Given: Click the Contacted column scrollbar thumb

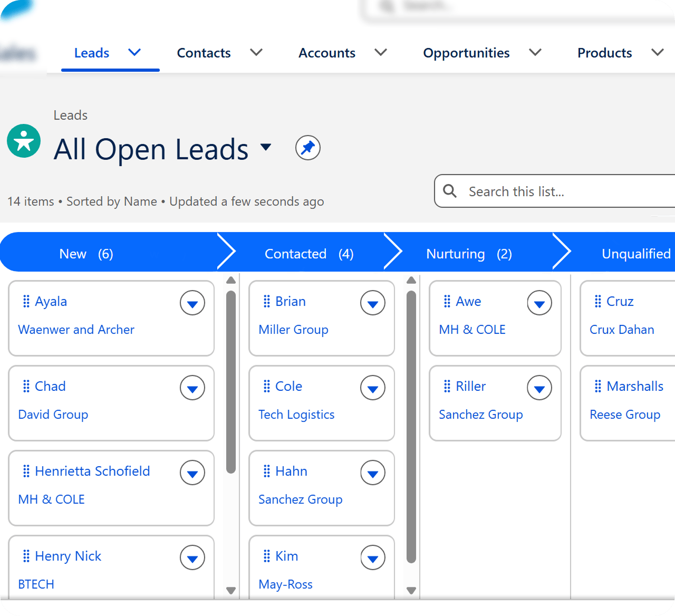Looking at the screenshot, I should pos(411,427).
